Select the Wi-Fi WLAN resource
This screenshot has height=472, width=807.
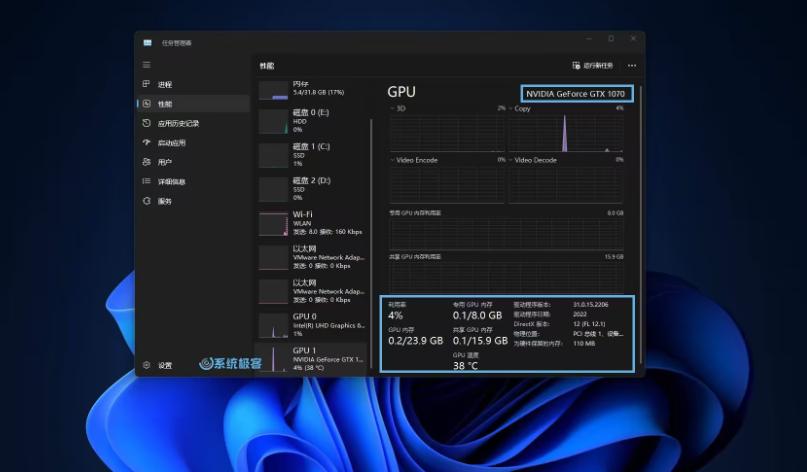312,223
